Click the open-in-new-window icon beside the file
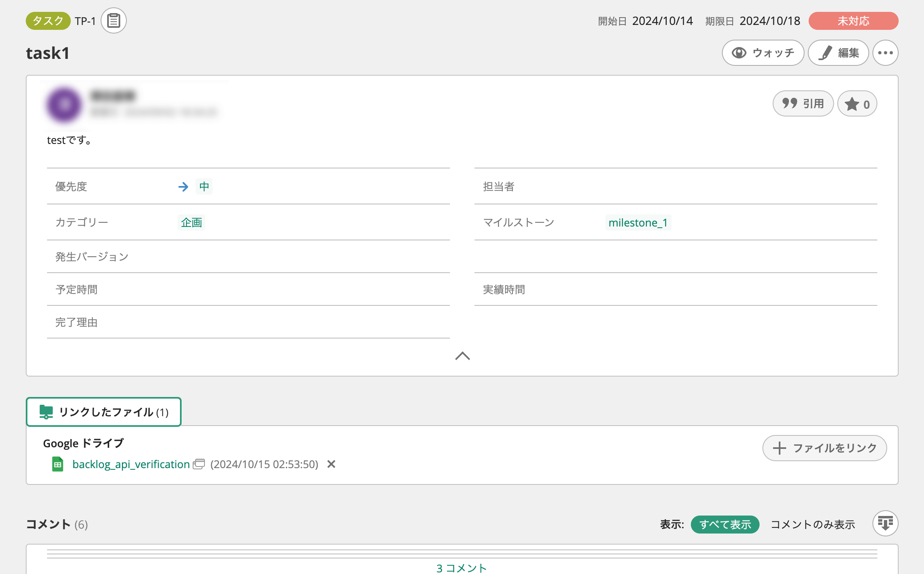Screen dimensions: 924x574 point(199,464)
